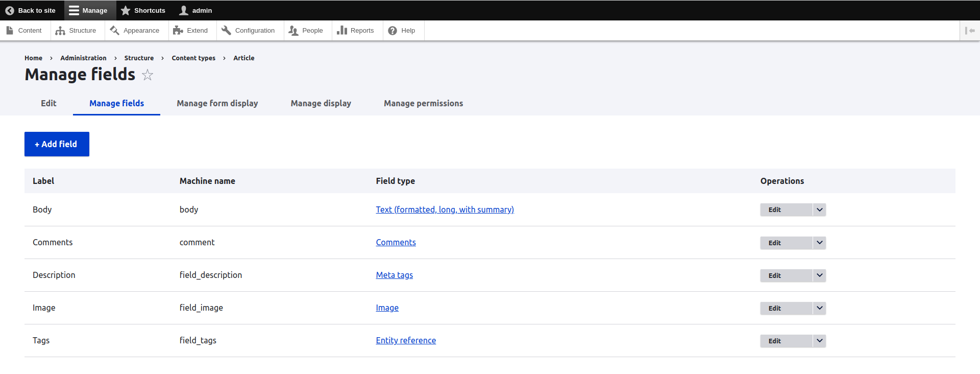Image resolution: width=980 pixels, height=374 pixels.
Task: Click the Reports bar chart icon
Action: click(x=342, y=30)
